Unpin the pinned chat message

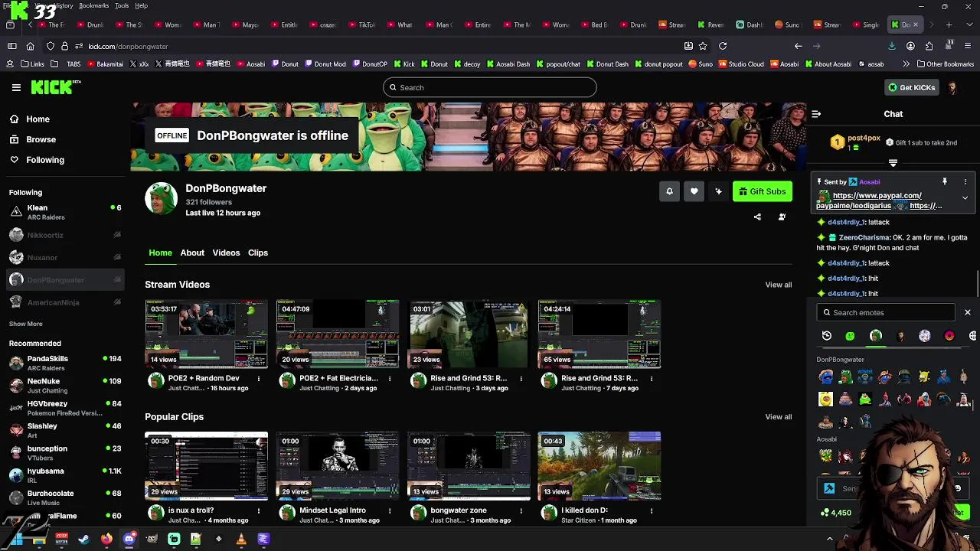point(945,181)
